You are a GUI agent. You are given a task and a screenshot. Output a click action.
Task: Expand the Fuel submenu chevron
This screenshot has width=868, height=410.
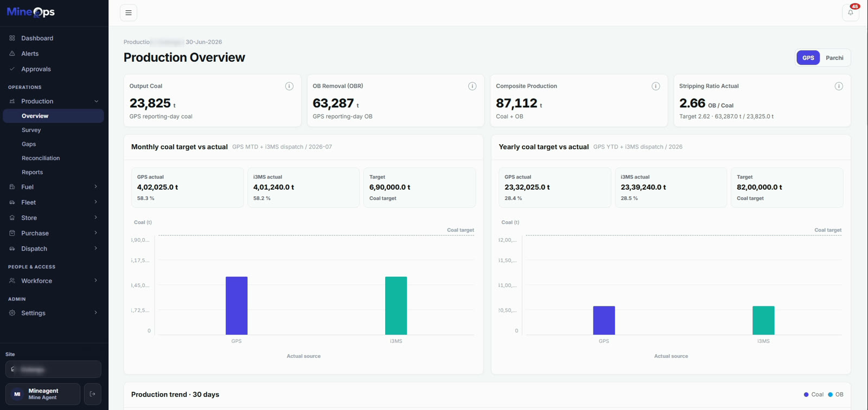(x=96, y=187)
